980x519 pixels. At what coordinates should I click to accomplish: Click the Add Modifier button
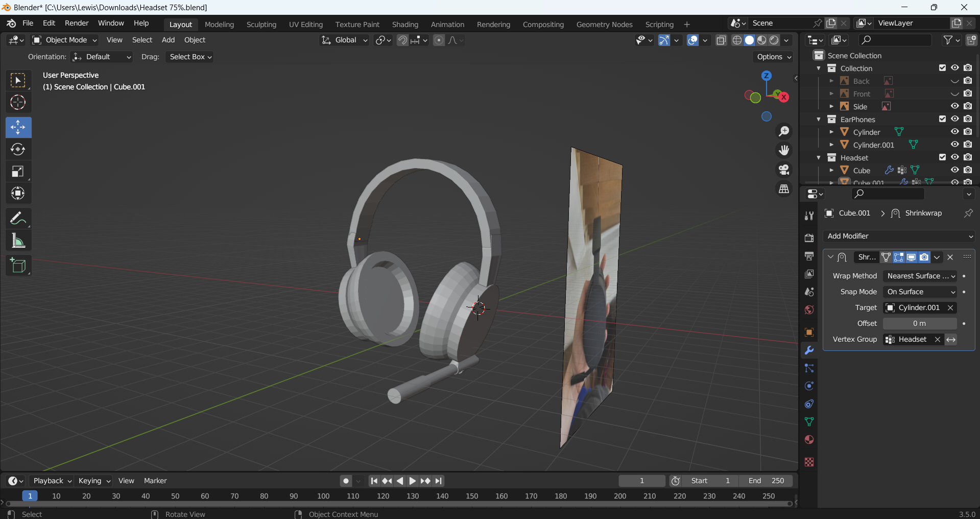click(899, 236)
